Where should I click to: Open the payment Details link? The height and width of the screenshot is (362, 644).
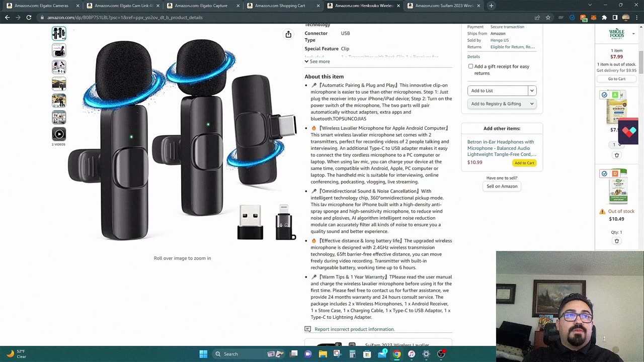pos(473,57)
